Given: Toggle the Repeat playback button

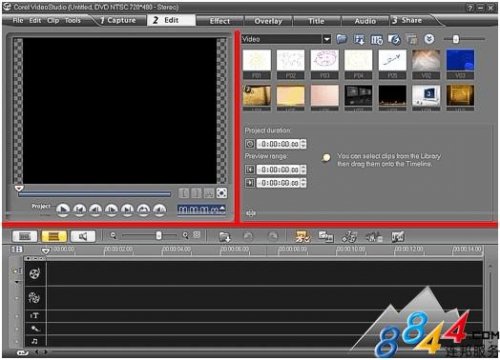Looking at the screenshot, I should coord(143,210).
